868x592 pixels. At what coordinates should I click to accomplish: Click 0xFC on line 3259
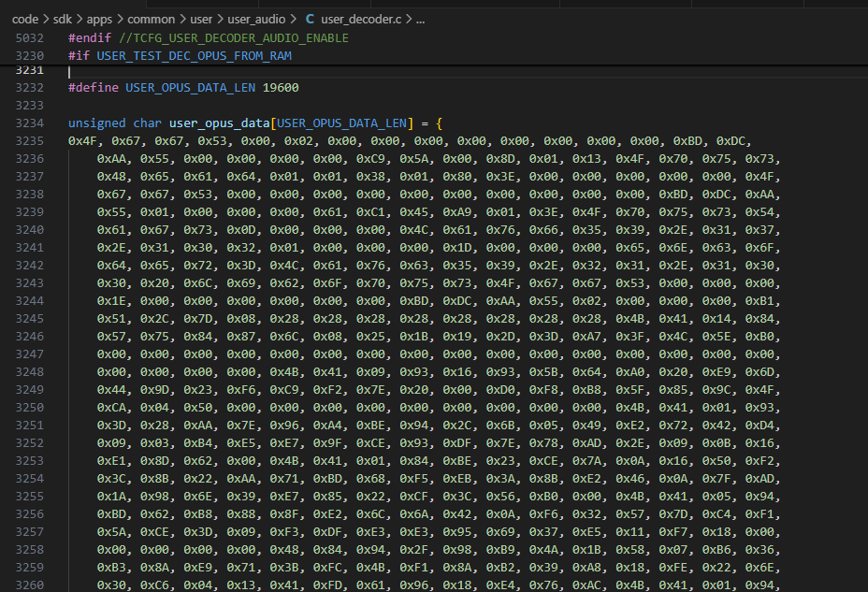[327, 567]
